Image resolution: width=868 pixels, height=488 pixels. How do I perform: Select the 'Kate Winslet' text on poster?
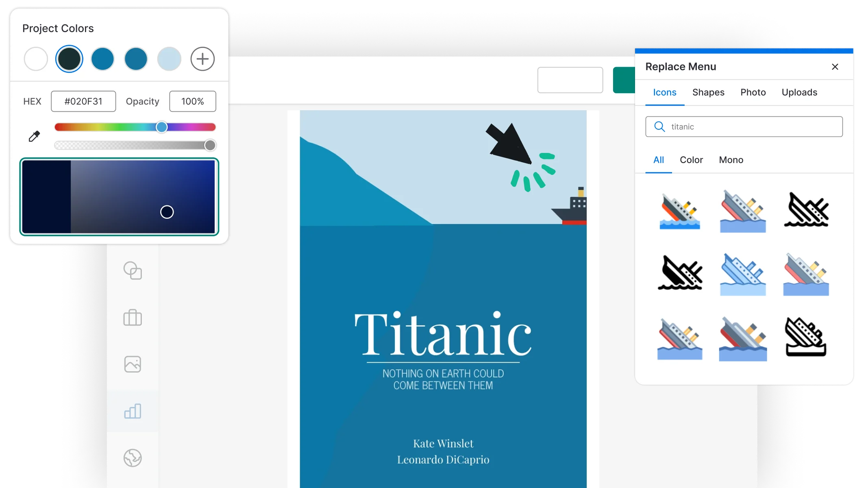coord(443,443)
